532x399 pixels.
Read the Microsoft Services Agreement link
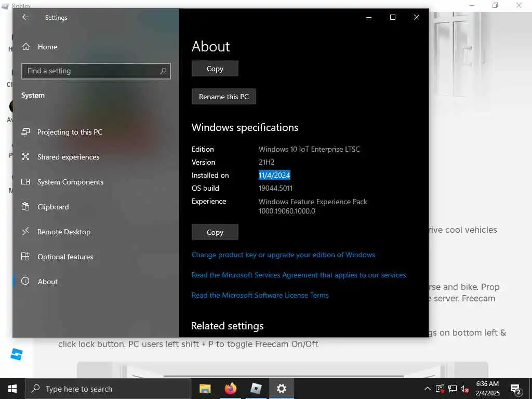click(x=299, y=275)
